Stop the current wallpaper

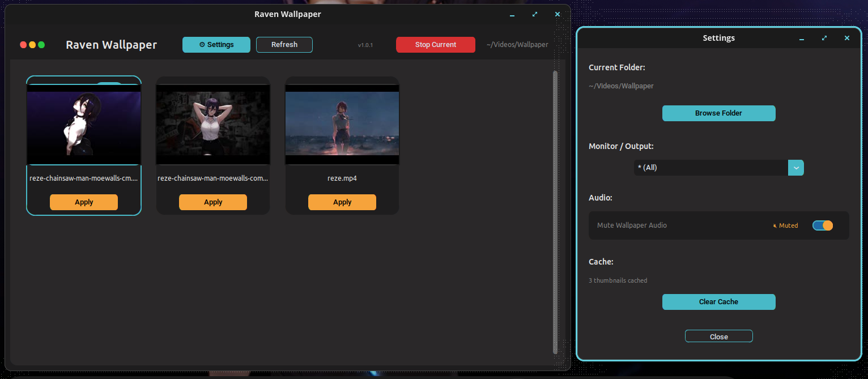tap(436, 45)
